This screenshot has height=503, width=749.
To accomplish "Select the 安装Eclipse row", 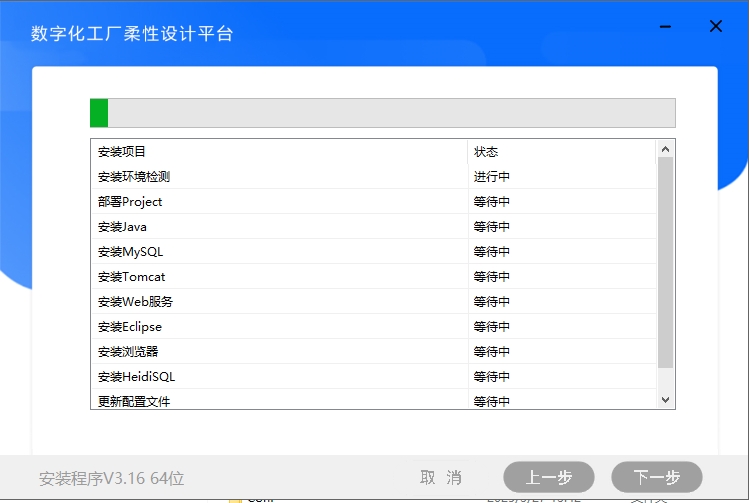I will (374, 326).
